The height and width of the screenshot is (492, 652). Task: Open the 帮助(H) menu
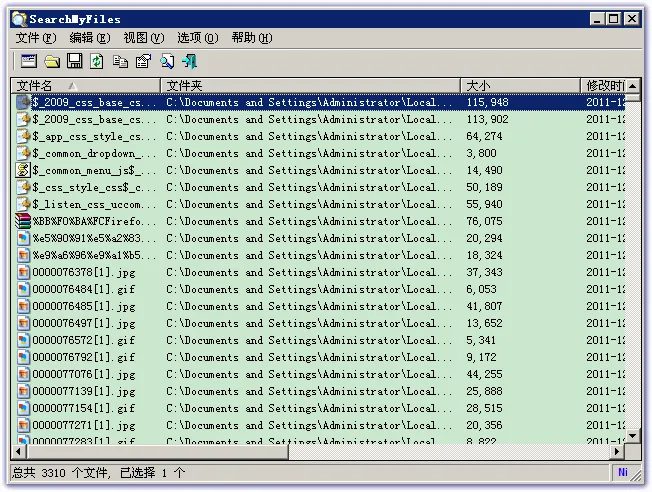(x=252, y=38)
